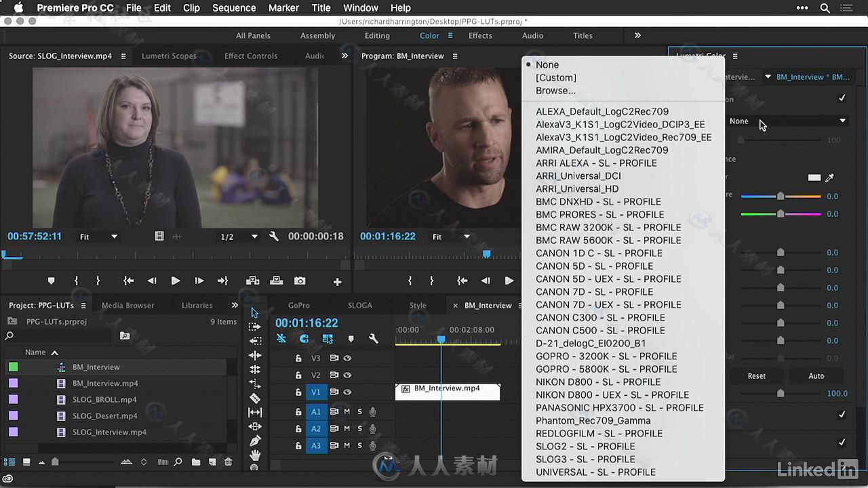This screenshot has width=868, height=488.
Task: Click Find magnifier in Project panel footer
Action: pyautogui.click(x=178, y=462)
